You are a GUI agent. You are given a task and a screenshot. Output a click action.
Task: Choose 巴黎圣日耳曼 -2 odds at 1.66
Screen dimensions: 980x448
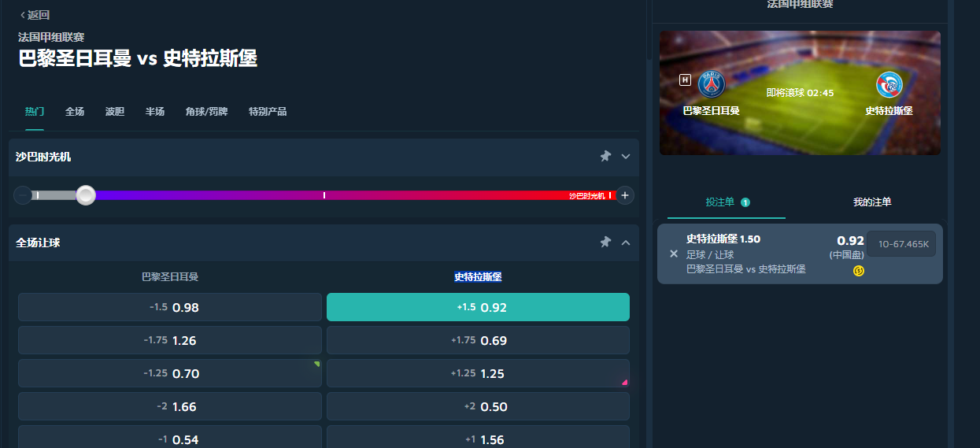pos(170,406)
